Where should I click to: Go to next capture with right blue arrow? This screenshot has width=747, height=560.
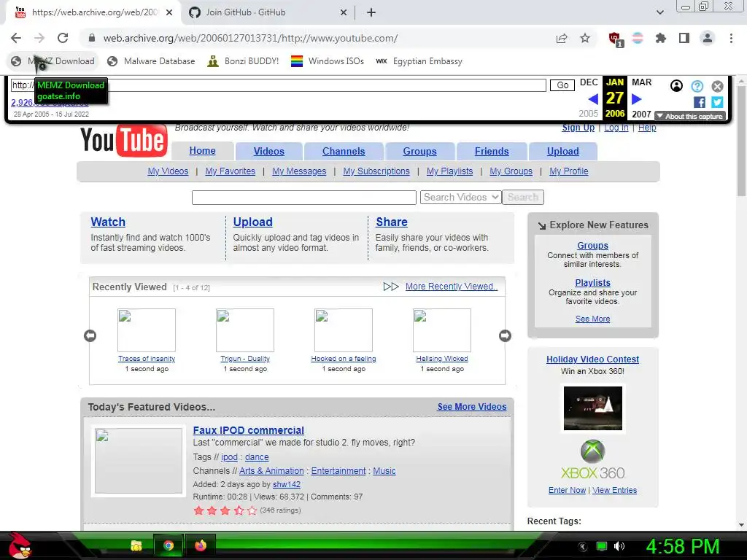(x=636, y=99)
